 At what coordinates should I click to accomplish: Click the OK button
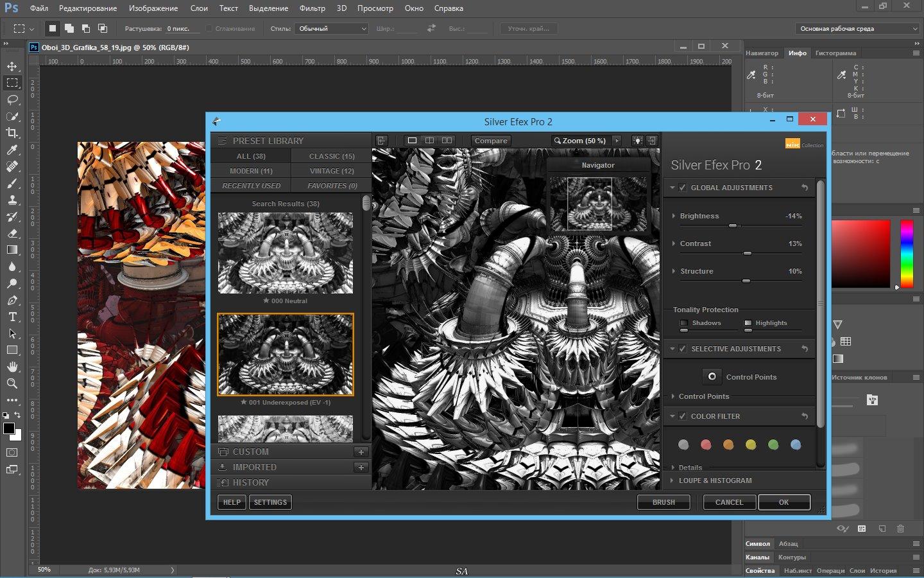[x=784, y=502]
